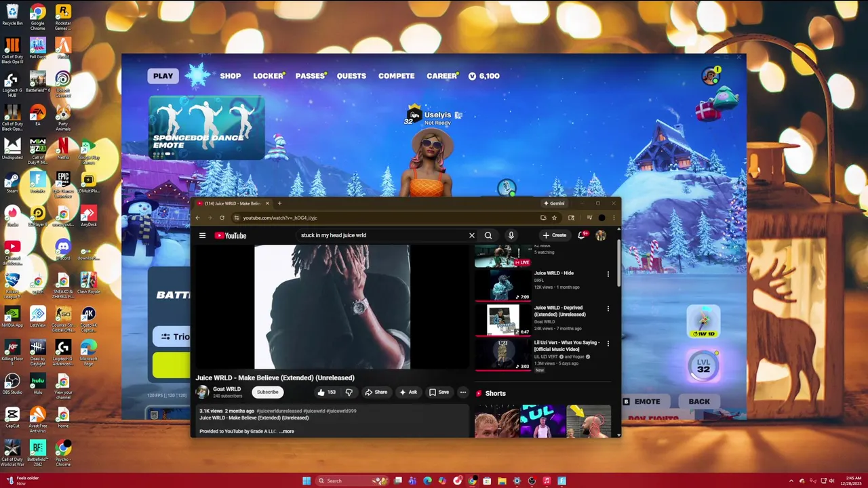Open Fortnite profile avatar top right
Viewport: 868px width, 488px height.
[710, 76]
